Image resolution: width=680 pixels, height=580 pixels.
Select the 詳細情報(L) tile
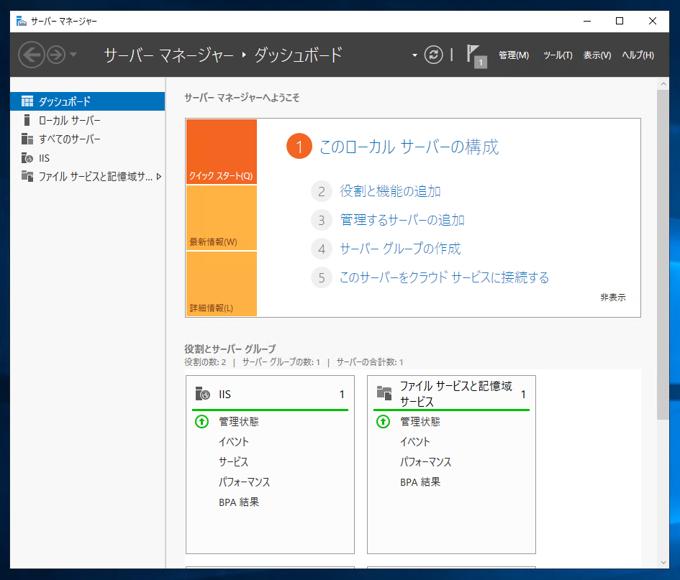(x=222, y=284)
